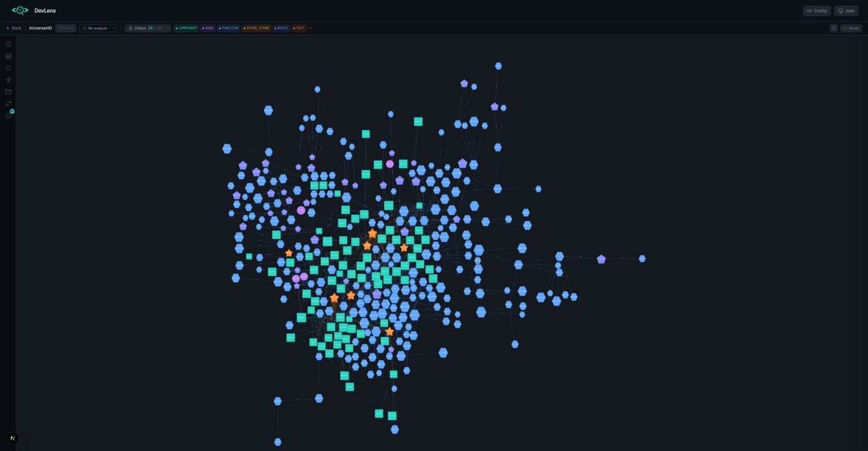868x451 pixels.
Task: Open the Filters menu
Action: coord(148,28)
